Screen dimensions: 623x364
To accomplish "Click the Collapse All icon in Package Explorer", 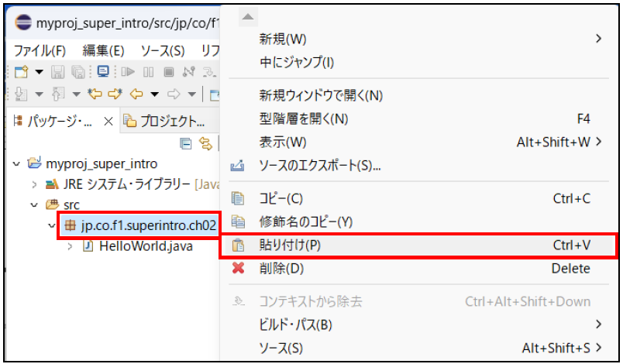I will 186,143.
